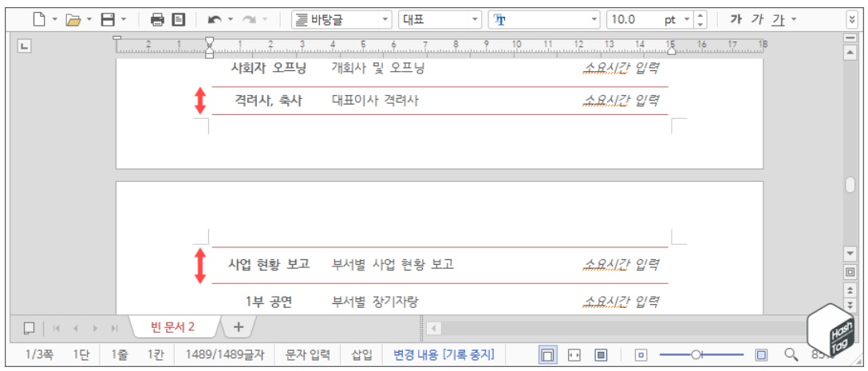Click the horizontal scrollbar left arrow

coord(433,328)
